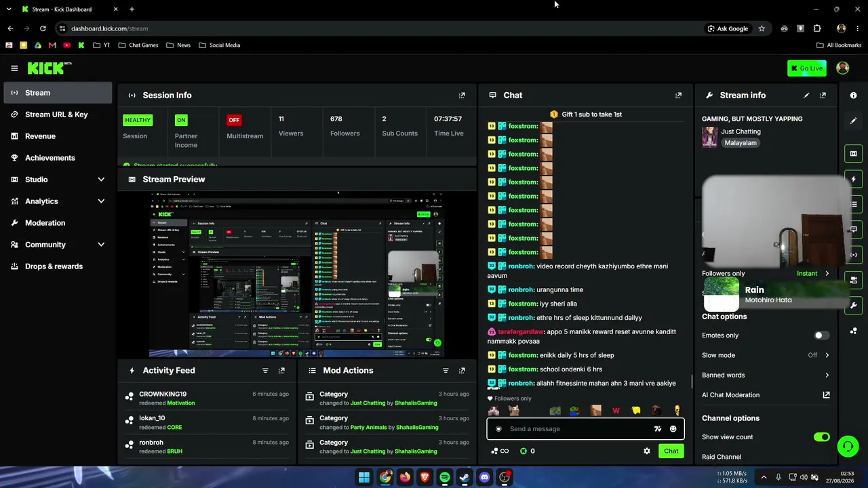Viewport: 868px width, 488px height.
Task: Click the Malayalam language tag
Action: click(741, 143)
